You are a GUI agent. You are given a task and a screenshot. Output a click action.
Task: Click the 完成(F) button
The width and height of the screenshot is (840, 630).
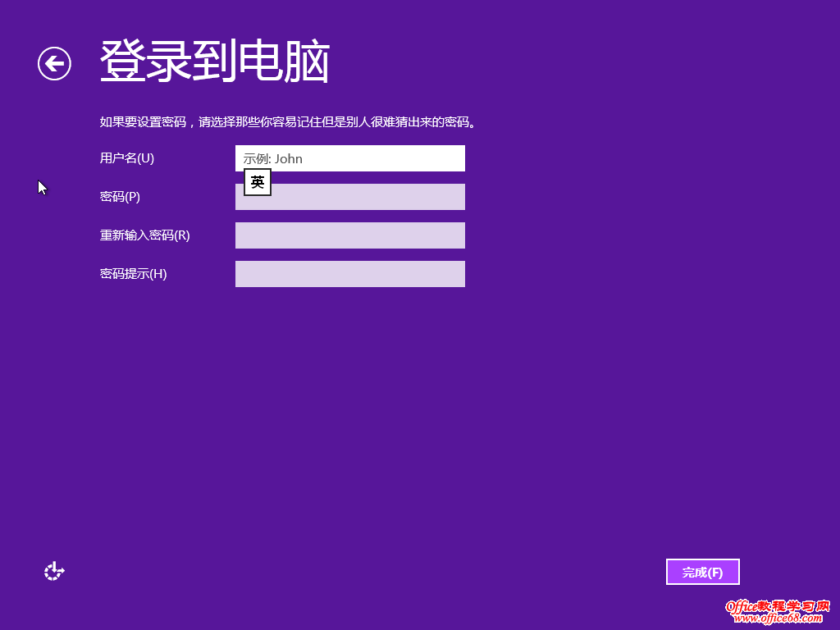click(x=702, y=572)
